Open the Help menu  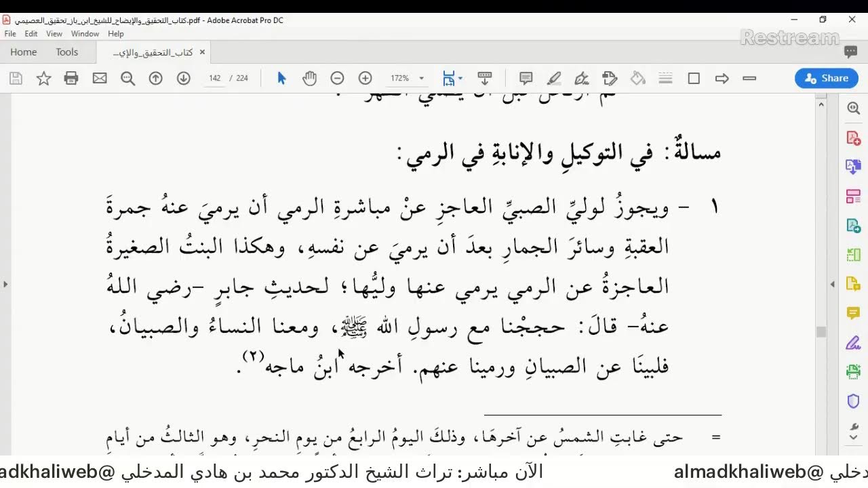pos(116,34)
